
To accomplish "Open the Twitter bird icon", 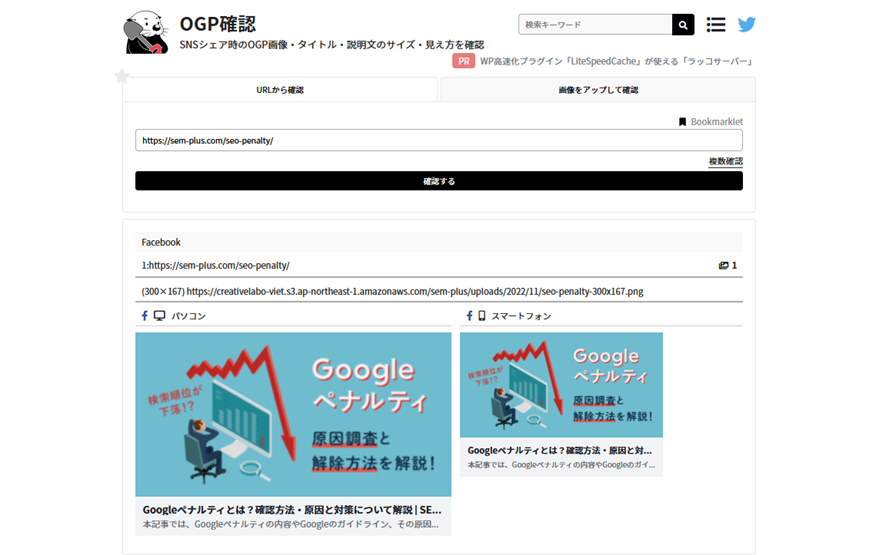I will [x=746, y=24].
